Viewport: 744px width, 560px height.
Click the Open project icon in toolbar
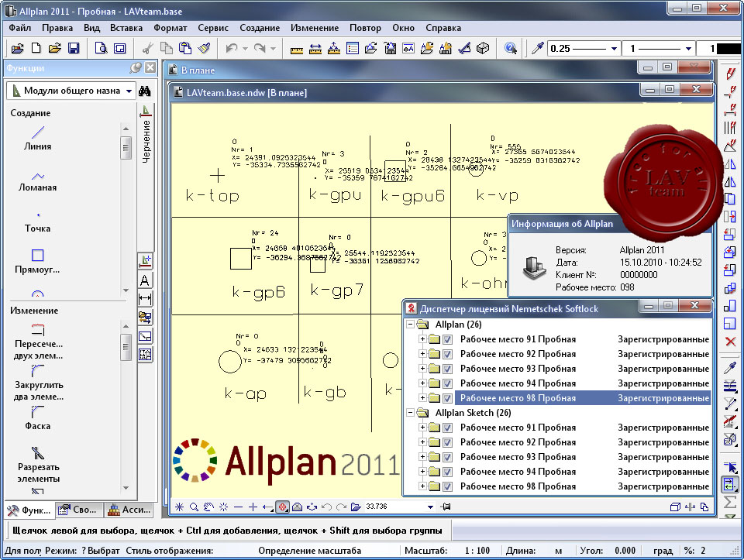18,48
